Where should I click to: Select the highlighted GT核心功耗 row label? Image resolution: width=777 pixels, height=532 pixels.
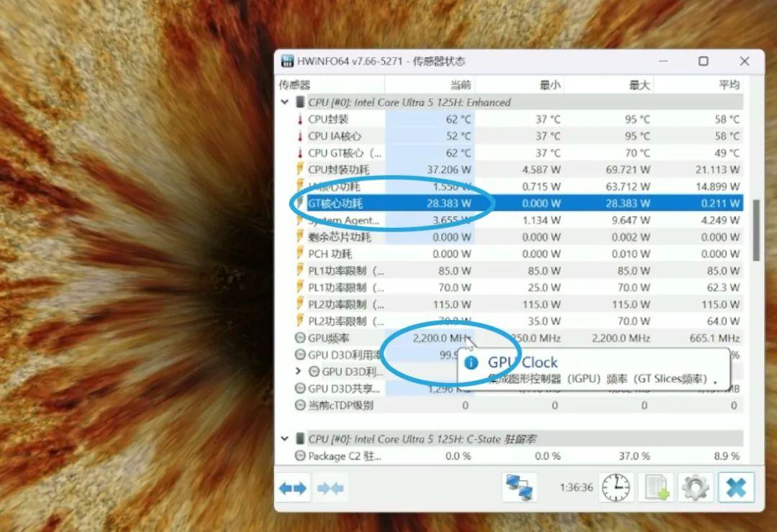click(x=335, y=203)
